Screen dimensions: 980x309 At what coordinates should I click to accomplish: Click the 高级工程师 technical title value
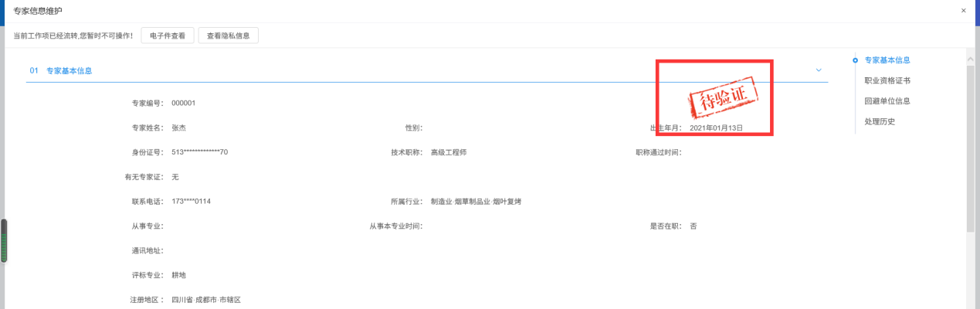pyautogui.click(x=448, y=152)
